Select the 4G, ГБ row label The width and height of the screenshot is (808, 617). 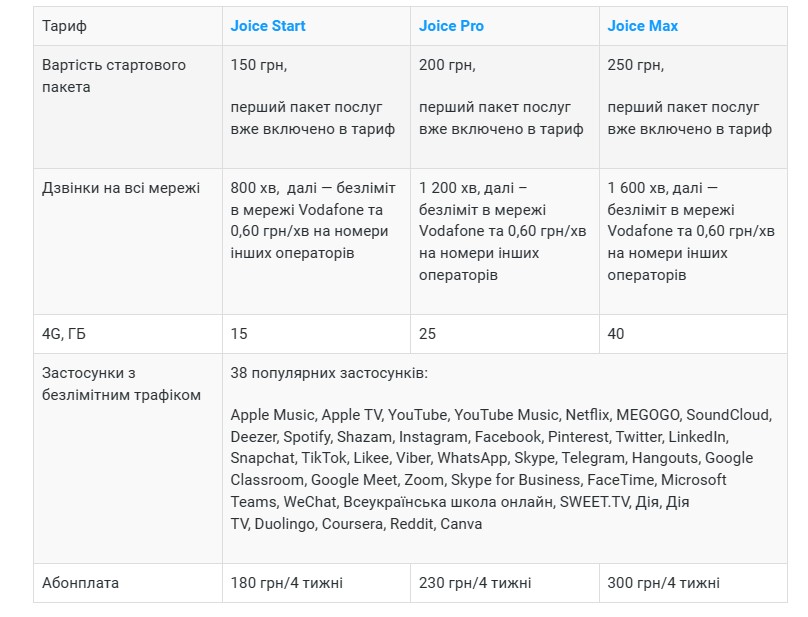tap(63, 334)
